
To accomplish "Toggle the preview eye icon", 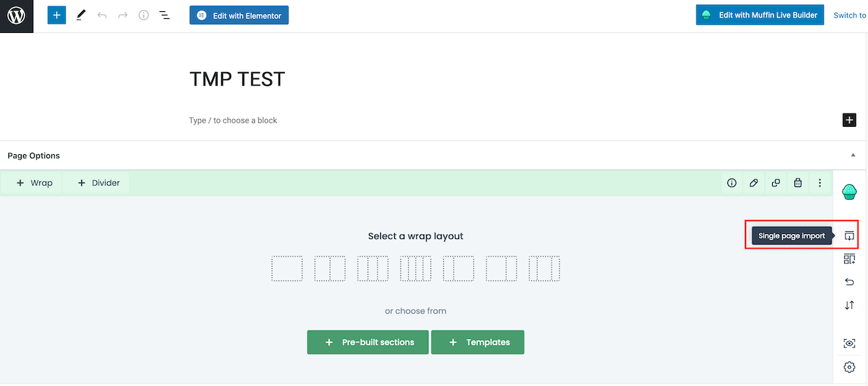I will point(849,343).
